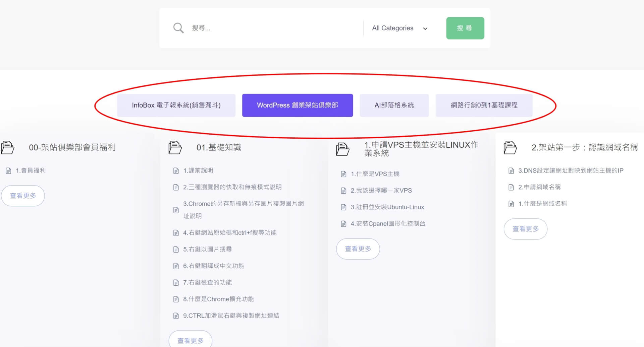Open the 1.課前說明 article
The height and width of the screenshot is (347, 644).
[x=198, y=170]
